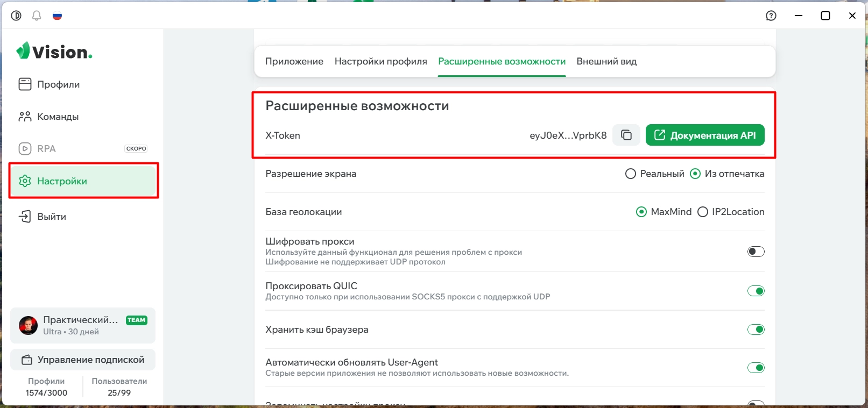Open the notifications bell icon
This screenshot has width=868, height=408.
[x=37, y=16]
